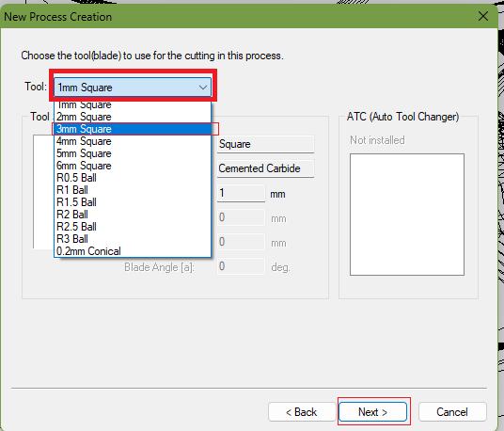The height and width of the screenshot is (431, 504).
Task: Select R1.5 Ball tool option
Action: click(133, 202)
